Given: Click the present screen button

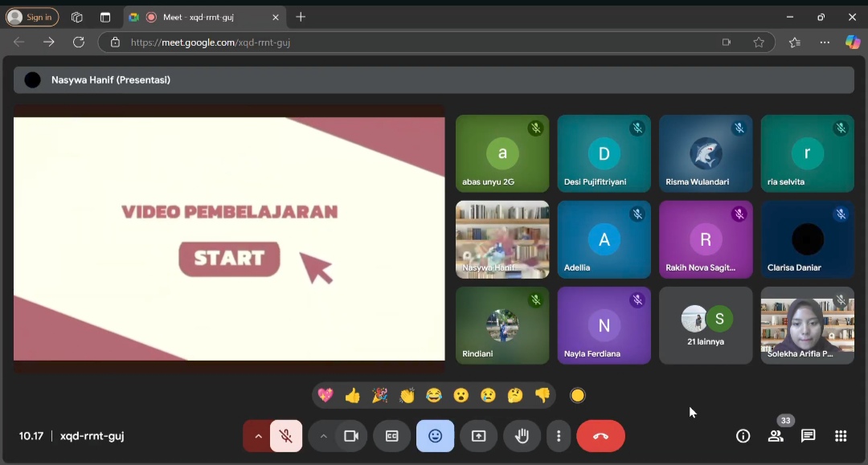Looking at the screenshot, I should click(478, 436).
